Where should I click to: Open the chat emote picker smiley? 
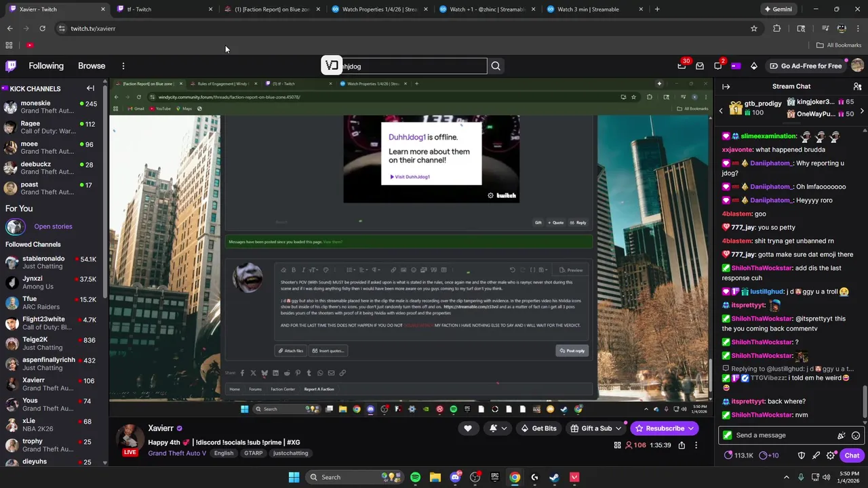[856, 435]
